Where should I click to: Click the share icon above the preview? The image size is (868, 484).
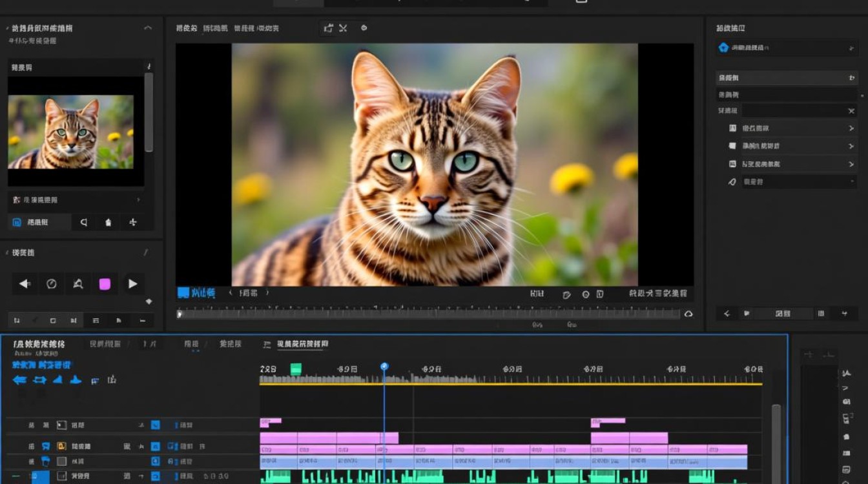328,28
